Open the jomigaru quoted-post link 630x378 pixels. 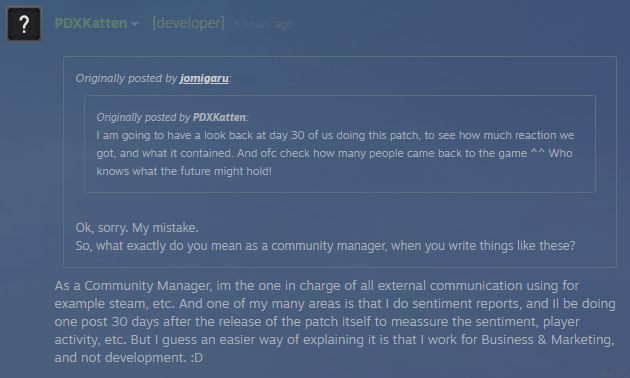[x=204, y=78]
